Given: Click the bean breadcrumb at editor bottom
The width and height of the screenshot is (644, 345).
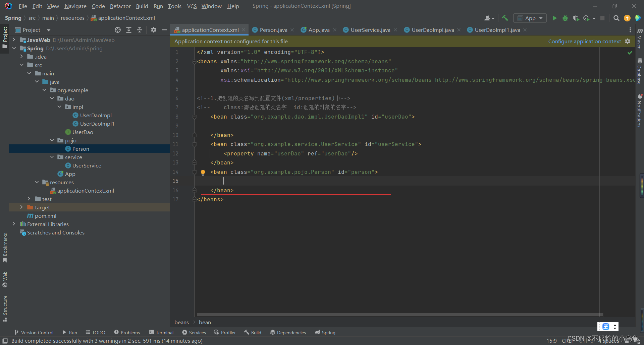Looking at the screenshot, I should 205,322.
